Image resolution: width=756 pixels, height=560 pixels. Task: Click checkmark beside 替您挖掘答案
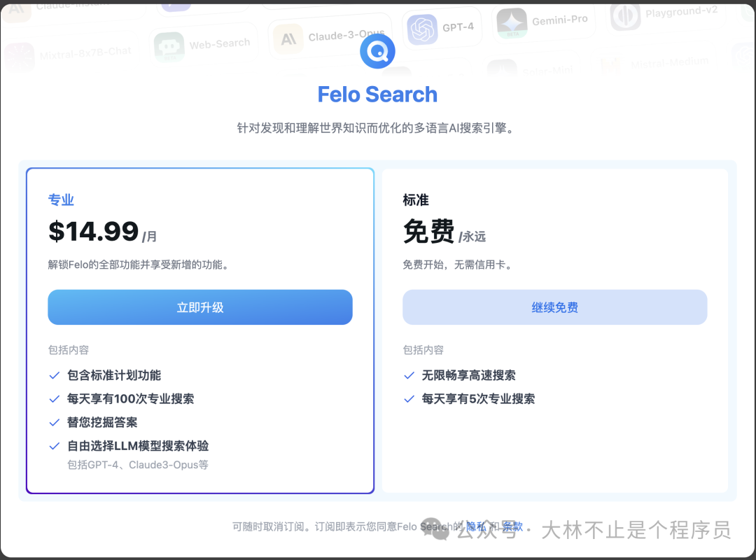pos(55,423)
